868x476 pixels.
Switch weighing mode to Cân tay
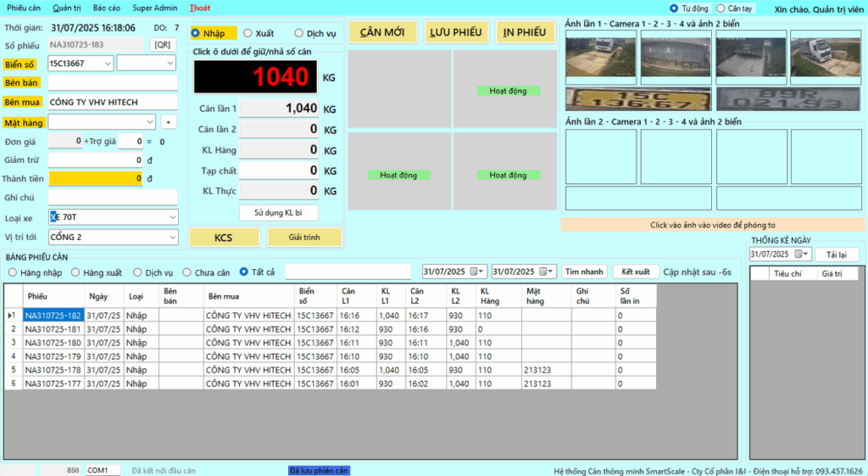click(x=721, y=8)
